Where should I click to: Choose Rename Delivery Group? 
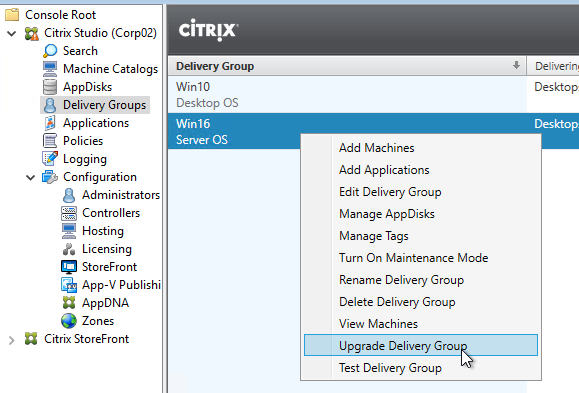pyautogui.click(x=421, y=280)
